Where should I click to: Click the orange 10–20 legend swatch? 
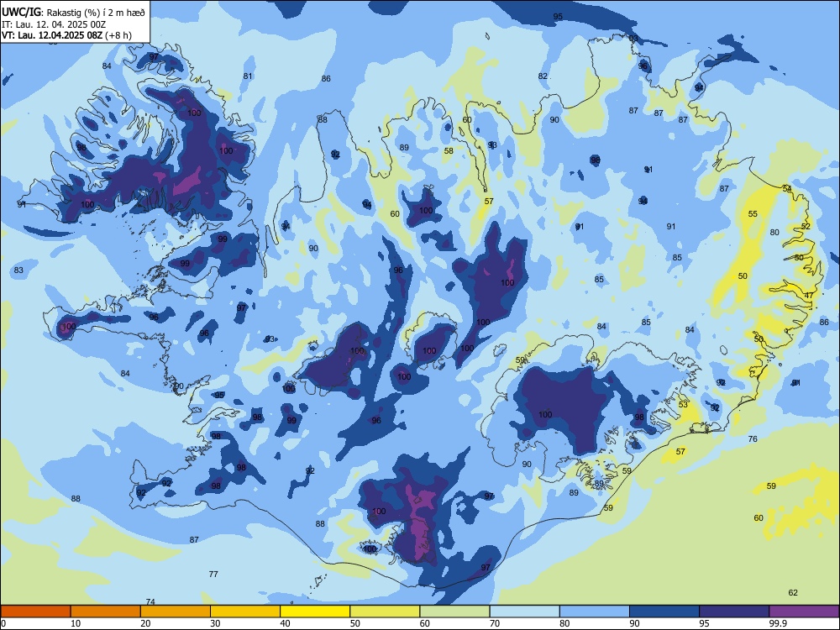106,612
